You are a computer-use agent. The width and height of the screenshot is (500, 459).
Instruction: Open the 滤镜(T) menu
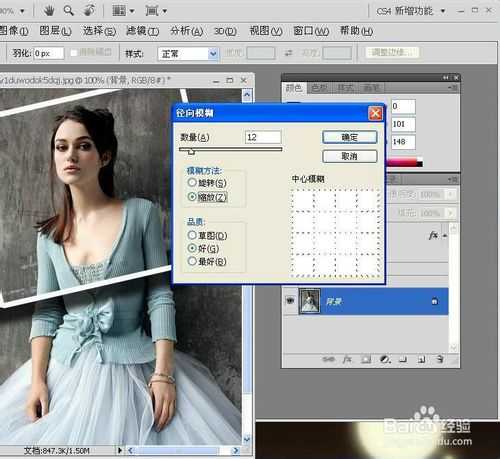[142, 31]
